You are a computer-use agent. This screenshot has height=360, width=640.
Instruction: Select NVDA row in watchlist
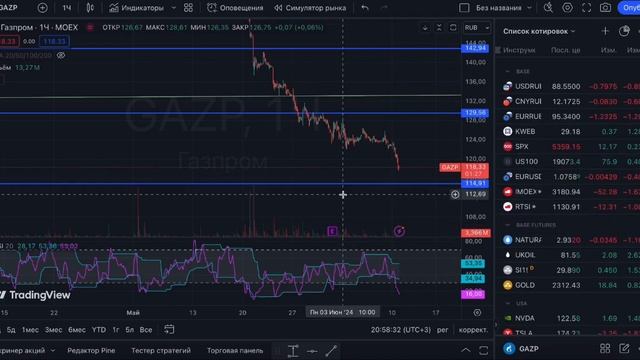pos(568,318)
